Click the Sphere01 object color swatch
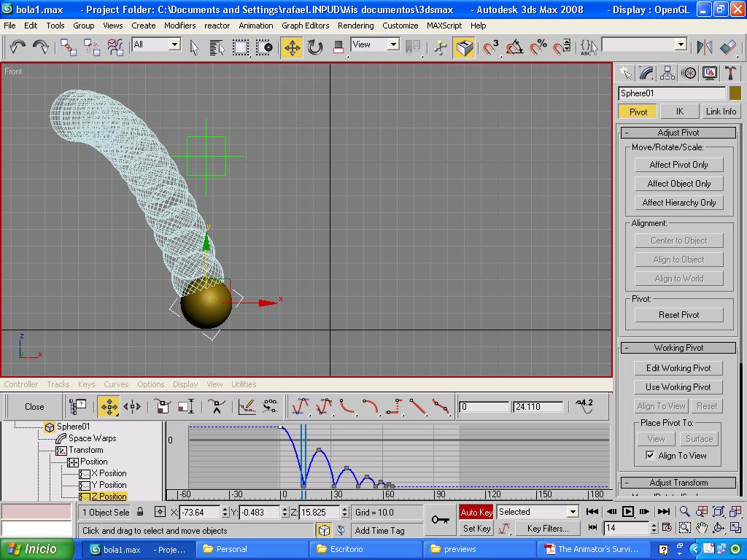This screenshot has height=560, width=747. (x=735, y=93)
